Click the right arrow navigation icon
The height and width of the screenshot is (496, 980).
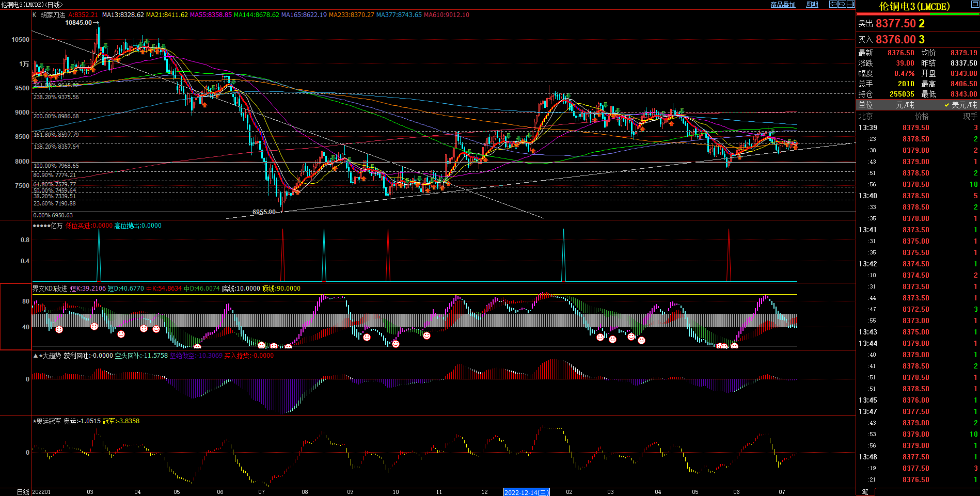(842, 4)
